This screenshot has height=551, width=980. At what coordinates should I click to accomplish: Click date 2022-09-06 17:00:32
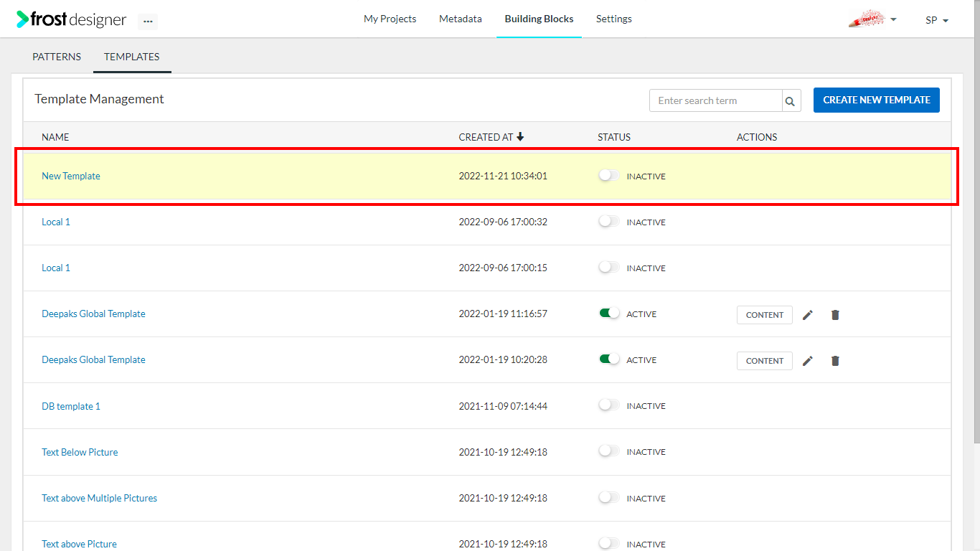(503, 222)
